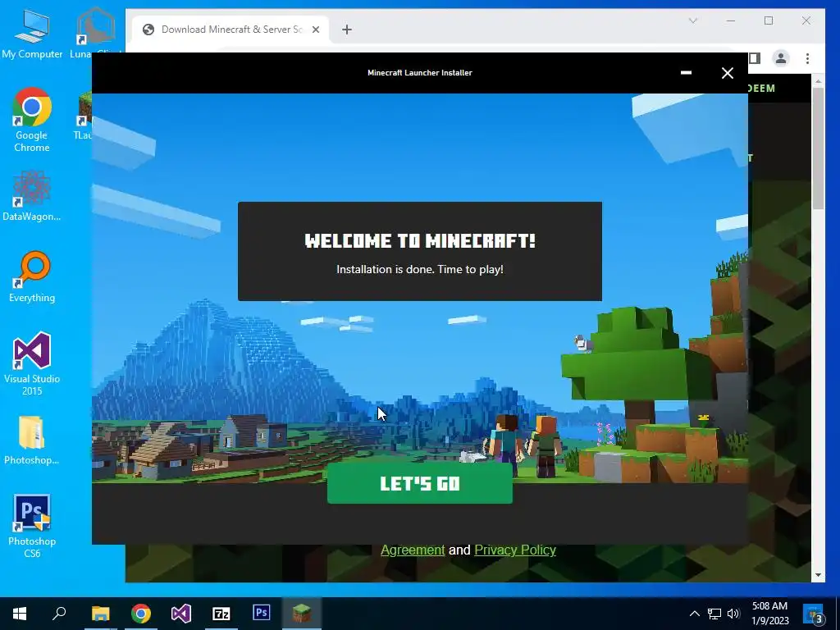
Task: Toggle Chrome side panel icon
Action: tap(755, 58)
